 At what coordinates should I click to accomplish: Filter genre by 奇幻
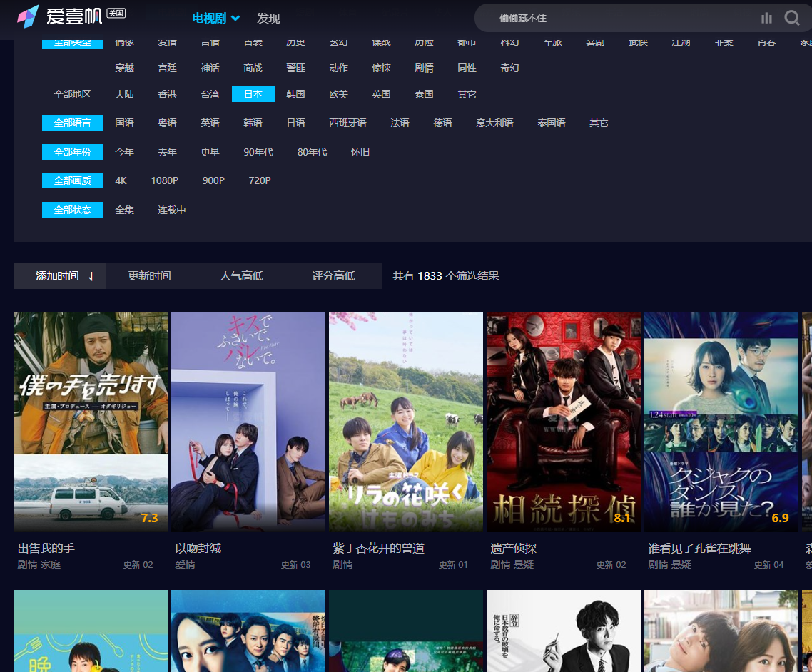pyautogui.click(x=509, y=68)
